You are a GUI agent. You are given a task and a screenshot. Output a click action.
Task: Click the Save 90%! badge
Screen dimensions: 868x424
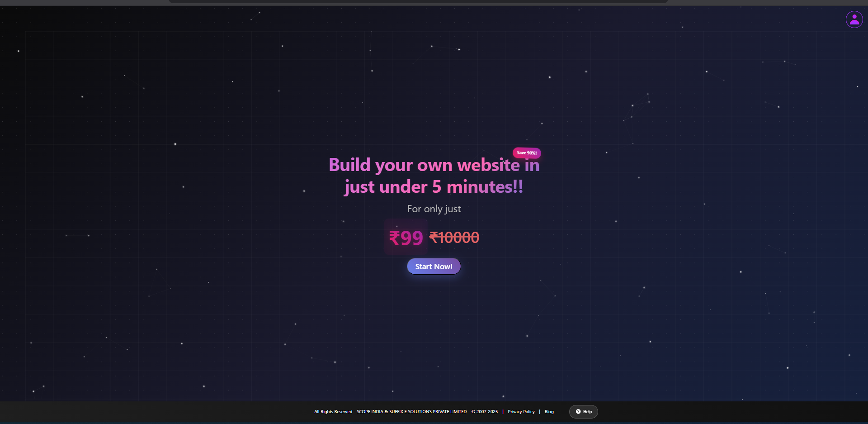pyautogui.click(x=526, y=153)
